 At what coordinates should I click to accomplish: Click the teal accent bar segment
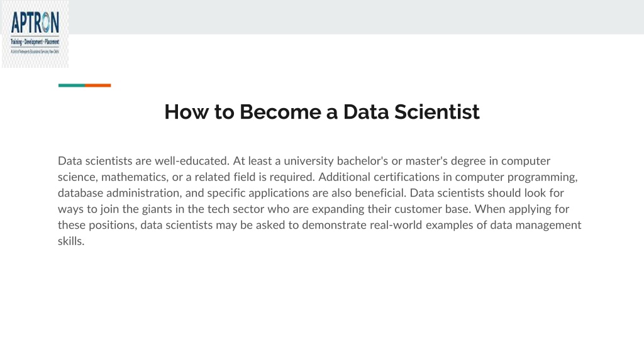click(x=72, y=85)
